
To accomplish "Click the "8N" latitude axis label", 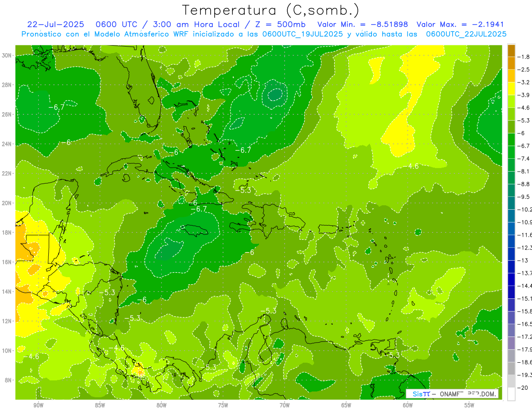I will (x=9, y=380).
